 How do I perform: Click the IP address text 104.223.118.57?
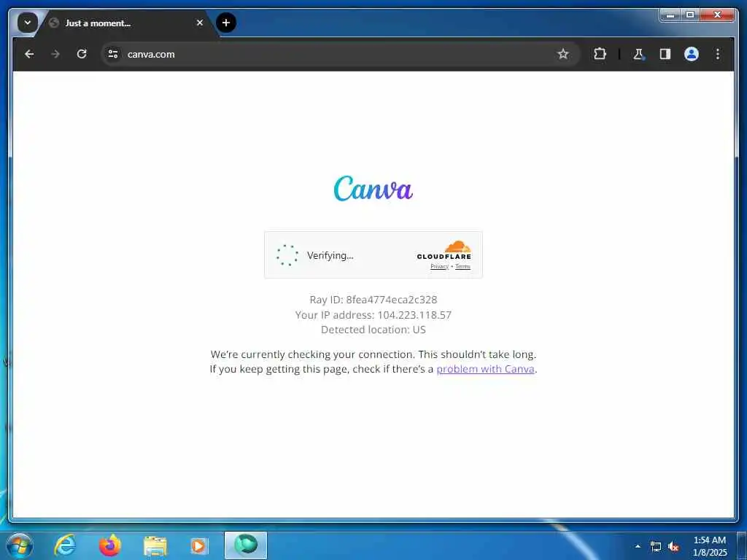[x=414, y=315]
